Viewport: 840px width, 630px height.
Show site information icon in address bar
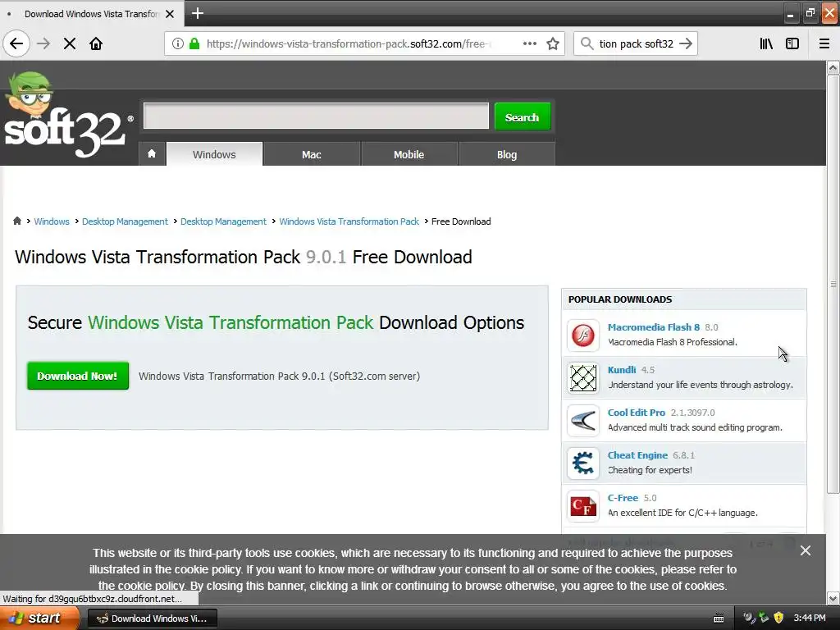(178, 43)
